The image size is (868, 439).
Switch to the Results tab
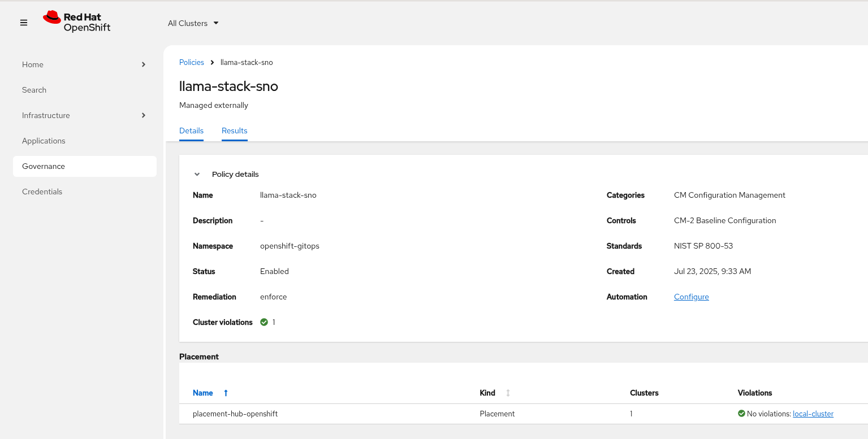(x=235, y=131)
